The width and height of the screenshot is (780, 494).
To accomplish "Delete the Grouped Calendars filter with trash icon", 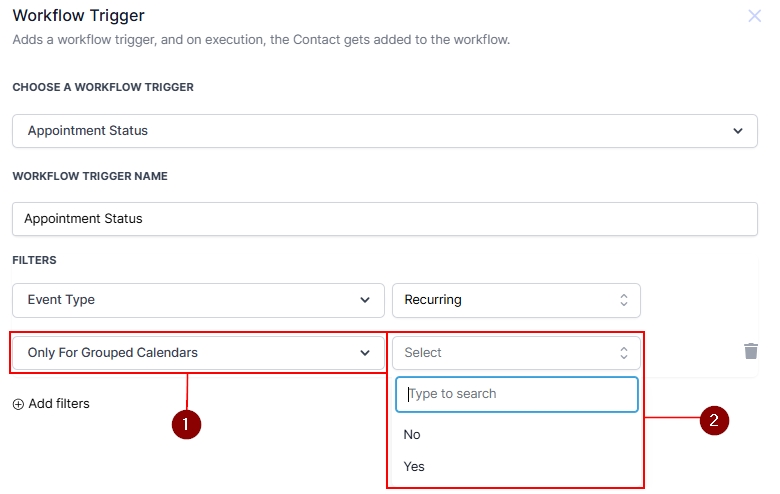I will [x=751, y=351].
